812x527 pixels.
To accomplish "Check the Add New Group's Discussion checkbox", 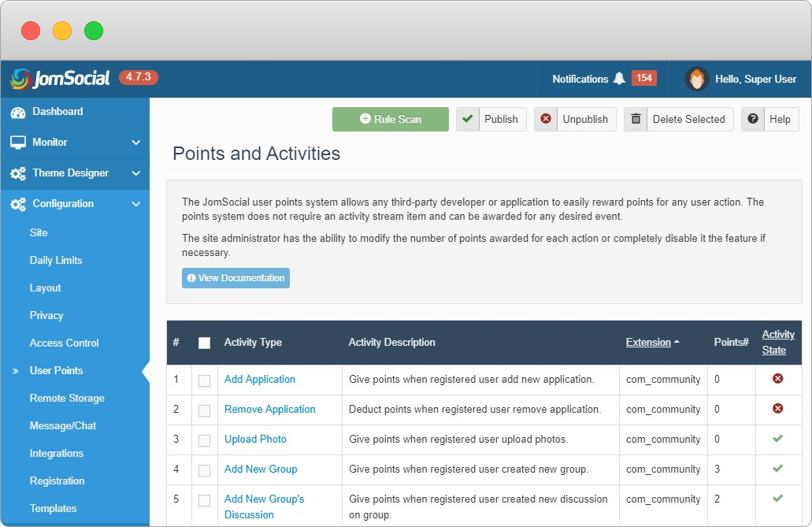I will click(x=205, y=500).
